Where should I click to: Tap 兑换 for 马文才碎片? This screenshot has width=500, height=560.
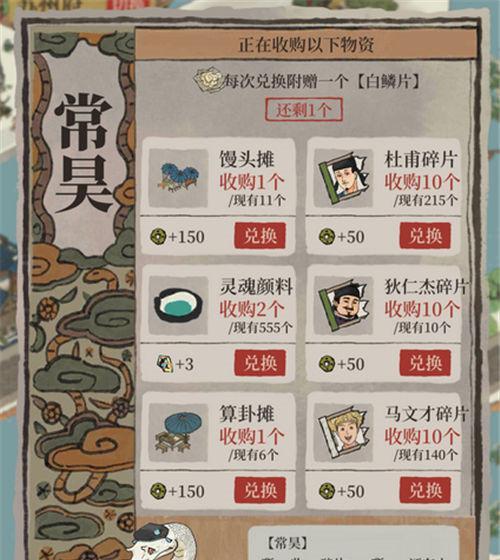[425, 490]
